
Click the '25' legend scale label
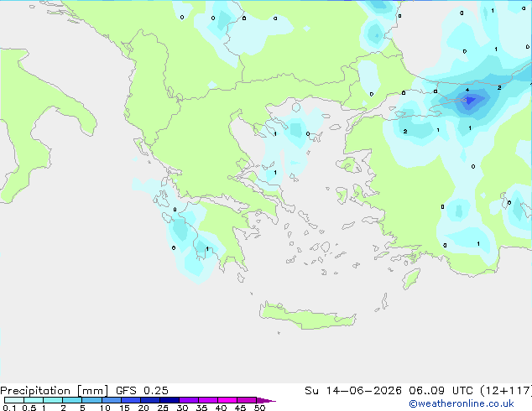coord(163,408)
